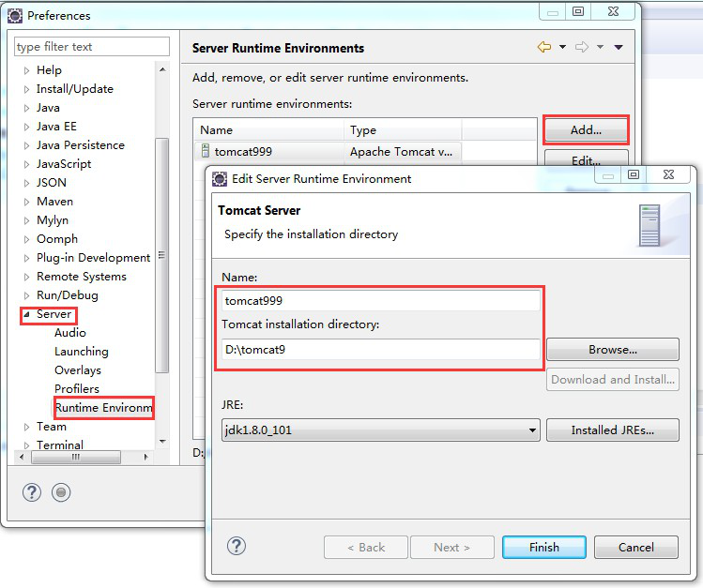Open the back history dropdown arrow
Viewport: 703px width, 588px height.
(562, 48)
